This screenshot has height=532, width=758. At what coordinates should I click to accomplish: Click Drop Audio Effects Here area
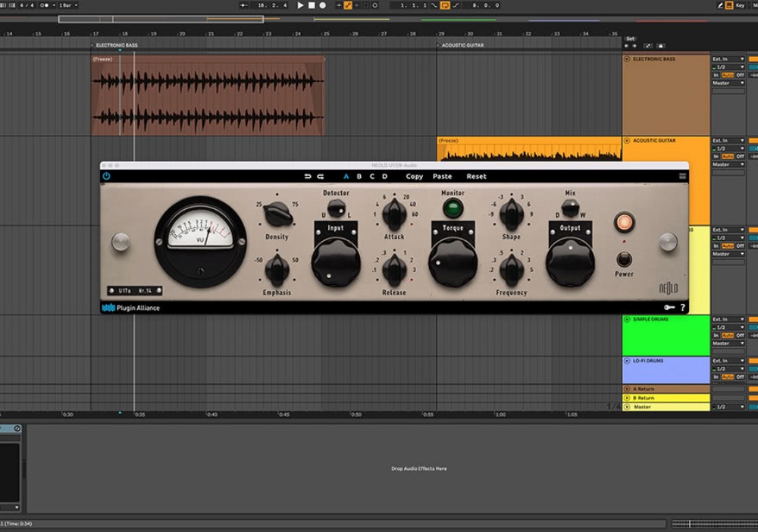(418, 468)
